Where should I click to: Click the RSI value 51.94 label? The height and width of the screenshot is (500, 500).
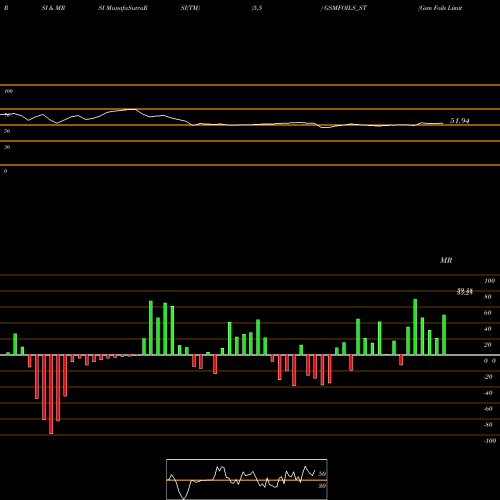(x=460, y=121)
